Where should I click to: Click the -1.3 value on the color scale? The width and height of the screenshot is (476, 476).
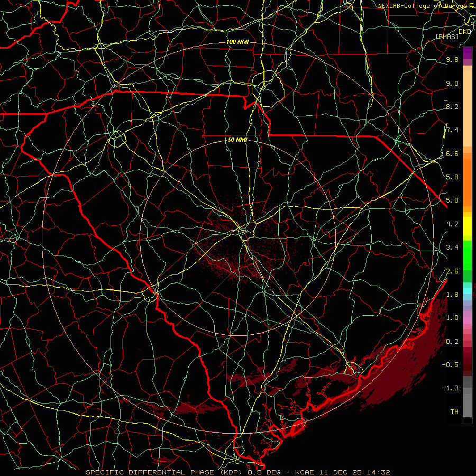[450, 388]
